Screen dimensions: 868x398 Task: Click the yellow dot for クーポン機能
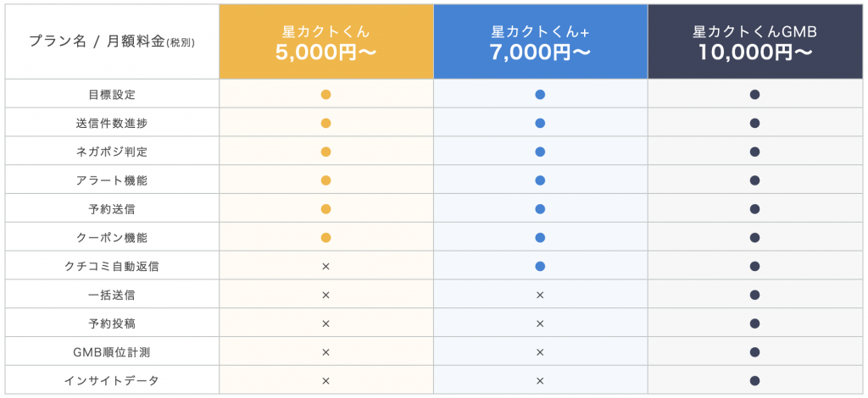326,238
